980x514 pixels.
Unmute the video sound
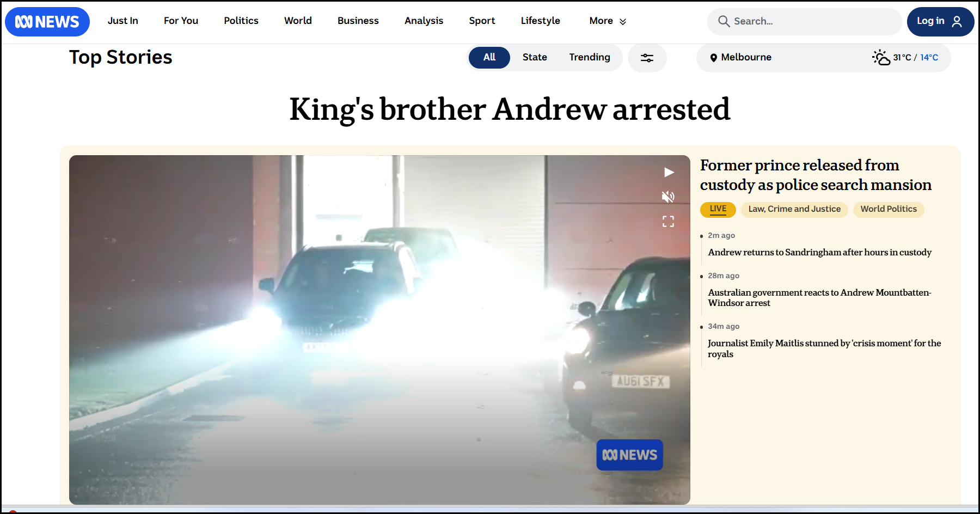668,197
